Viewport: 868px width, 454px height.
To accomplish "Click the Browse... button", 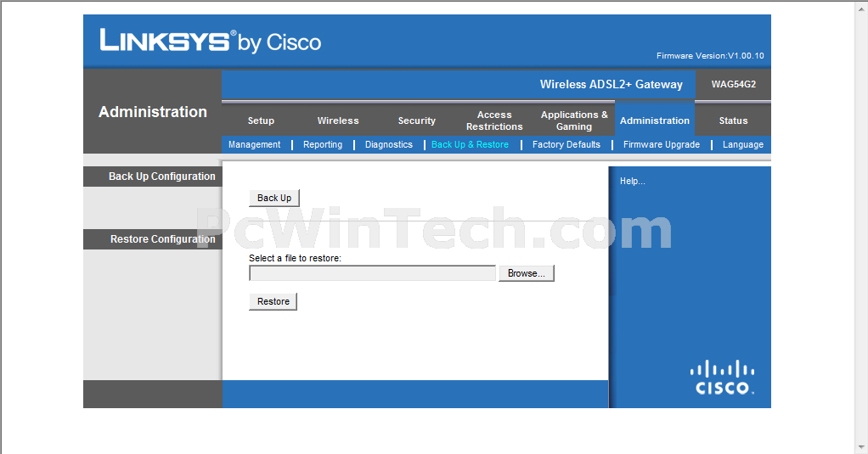I will coord(527,273).
